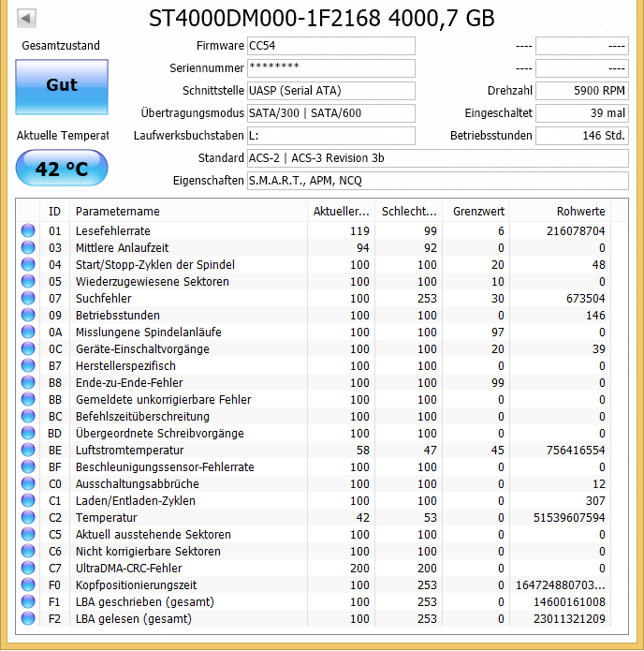Click Eigenschaften field S.M.A.R.T., APM, NCQ
The height and width of the screenshot is (651, 644).
(438, 181)
